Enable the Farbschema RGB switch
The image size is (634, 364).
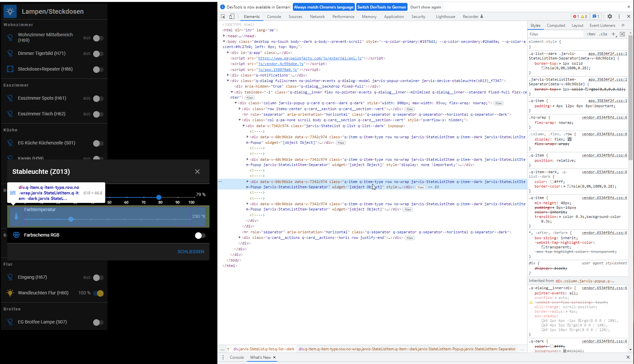200,236
